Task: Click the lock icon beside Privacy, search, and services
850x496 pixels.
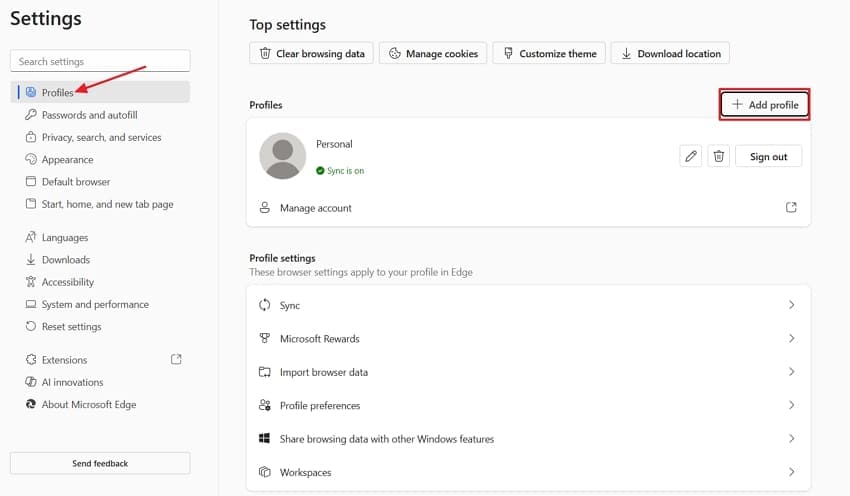Action: [x=31, y=137]
